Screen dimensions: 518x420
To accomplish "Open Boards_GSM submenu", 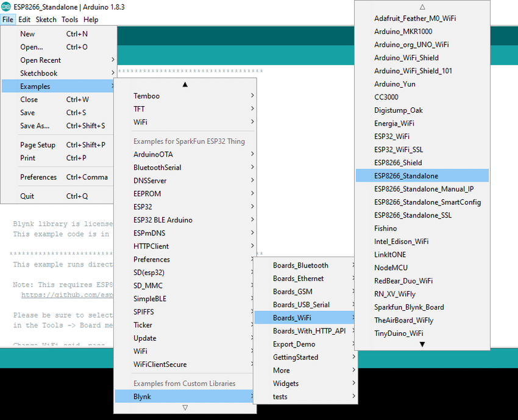I will [x=305, y=291].
